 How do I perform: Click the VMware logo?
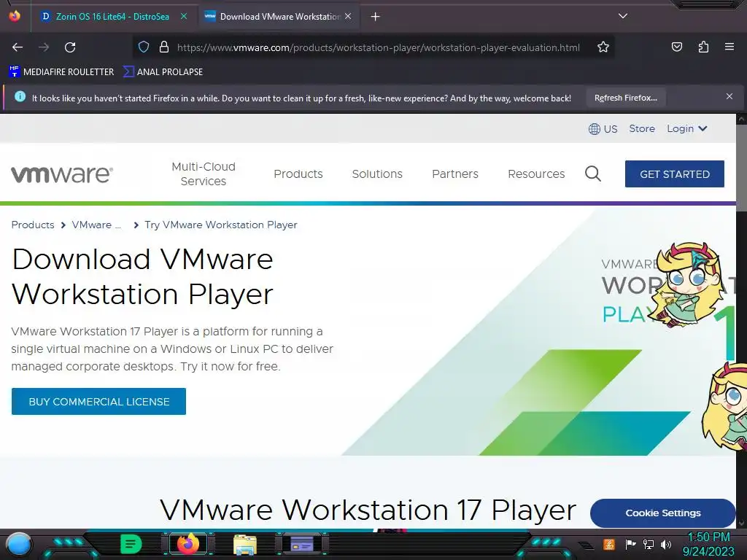(62, 174)
